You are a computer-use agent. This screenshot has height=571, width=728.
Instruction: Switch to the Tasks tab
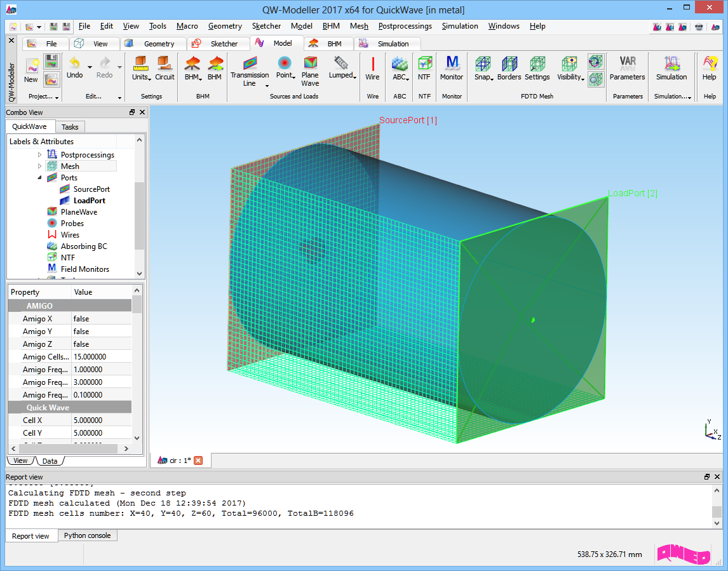pyautogui.click(x=70, y=127)
